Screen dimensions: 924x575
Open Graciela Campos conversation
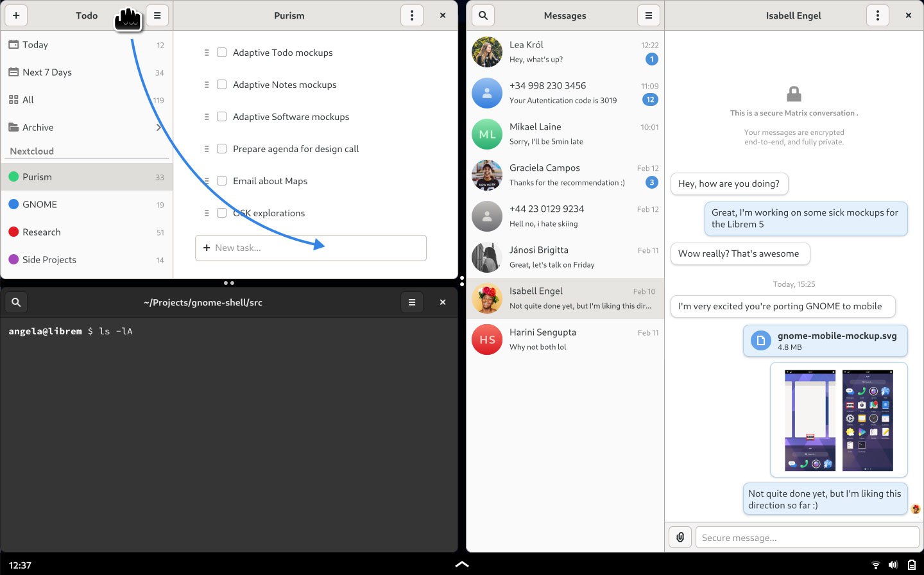[x=565, y=175]
